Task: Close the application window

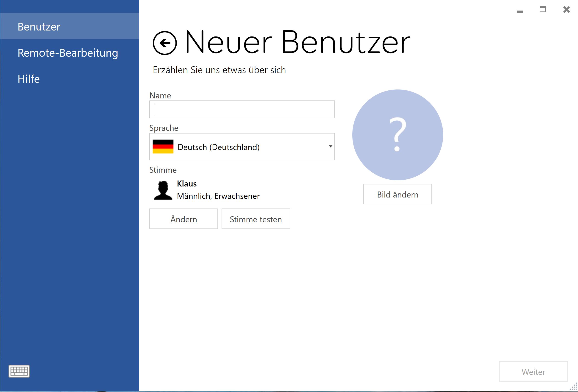Action: pyautogui.click(x=566, y=9)
